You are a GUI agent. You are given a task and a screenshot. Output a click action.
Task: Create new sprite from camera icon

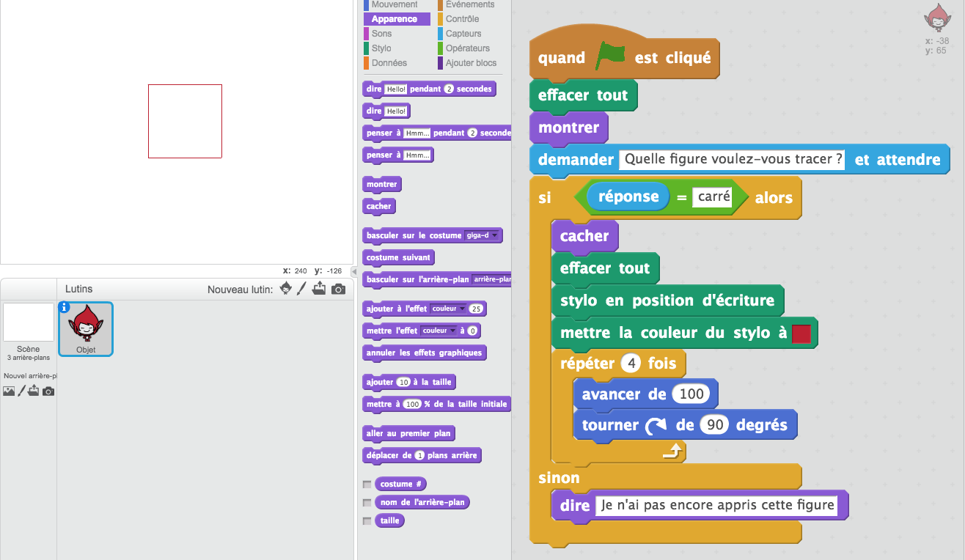tap(338, 290)
